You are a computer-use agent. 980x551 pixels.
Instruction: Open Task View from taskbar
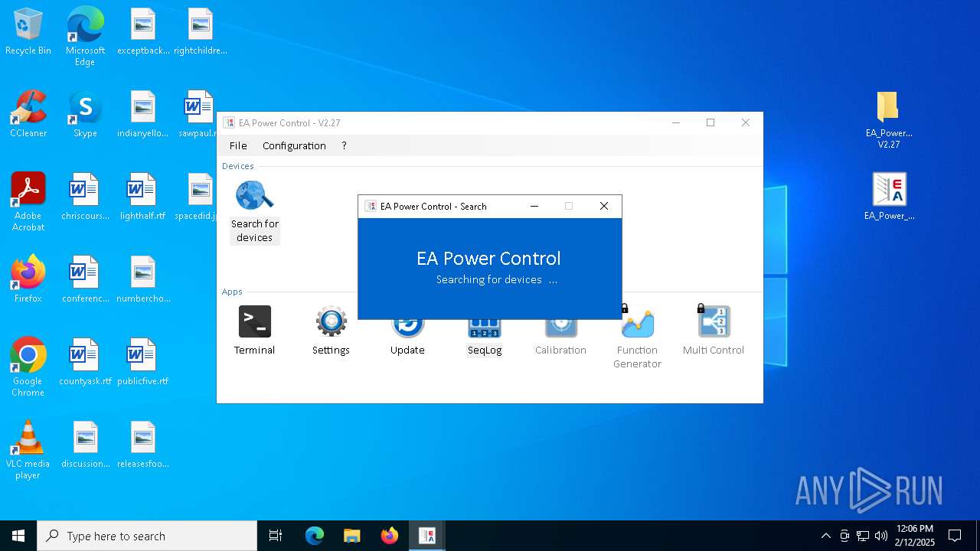276,536
